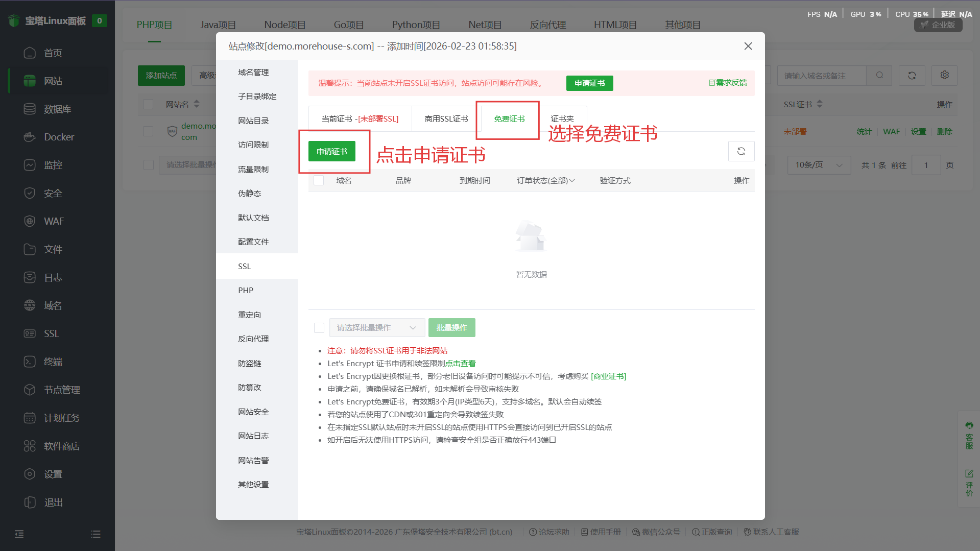Expand the 订单状态(全部) filter dropdown
980x551 pixels.
coord(545,180)
